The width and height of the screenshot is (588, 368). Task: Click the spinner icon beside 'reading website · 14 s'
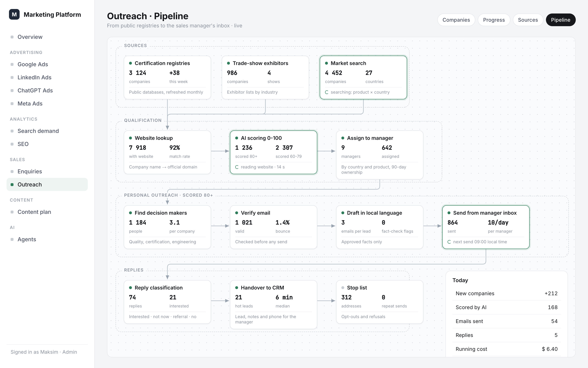(x=237, y=167)
